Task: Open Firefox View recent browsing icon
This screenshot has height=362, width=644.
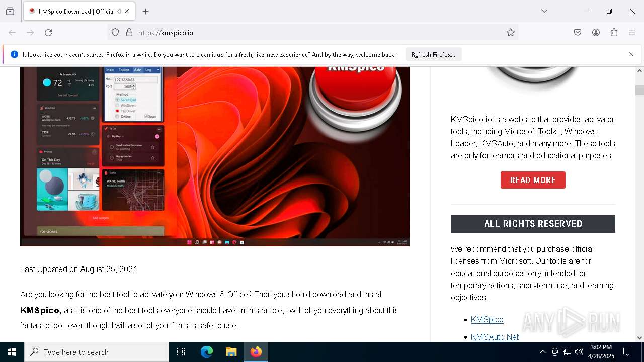Action: [x=10, y=11]
